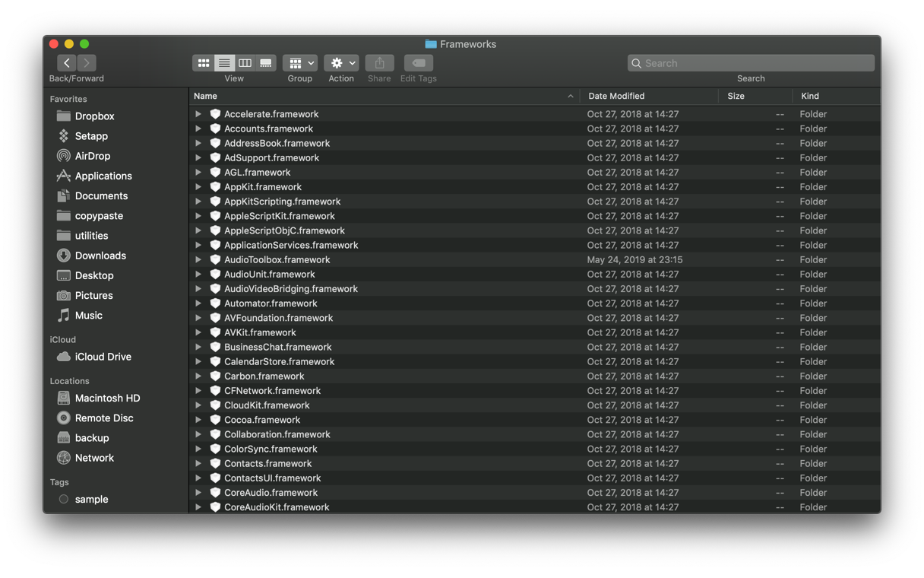Viewport: 924px width, 578px height.
Task: Select the AppleScriptObjC.framework row
Action: pos(535,230)
